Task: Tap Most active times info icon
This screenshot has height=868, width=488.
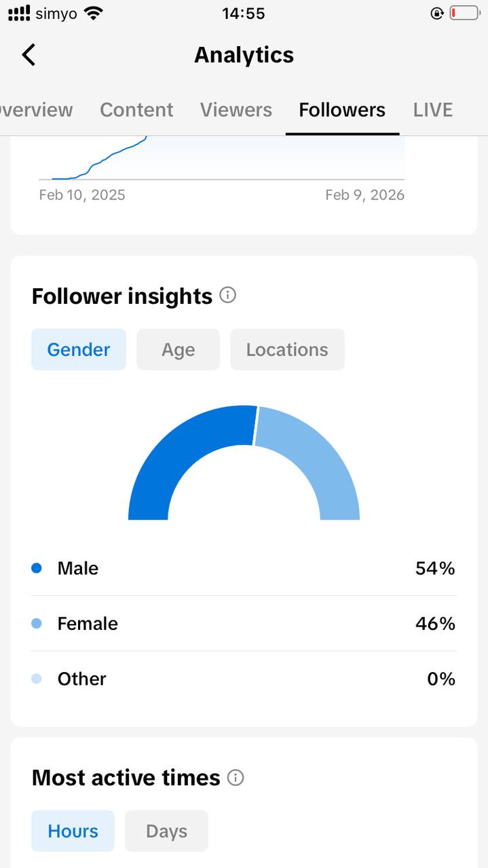Action: [236, 777]
